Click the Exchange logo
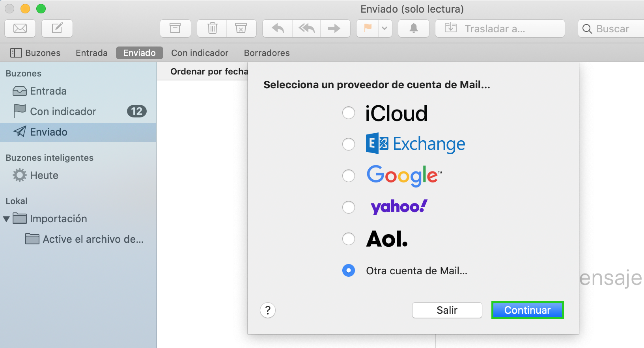The width and height of the screenshot is (644, 348). tap(416, 143)
